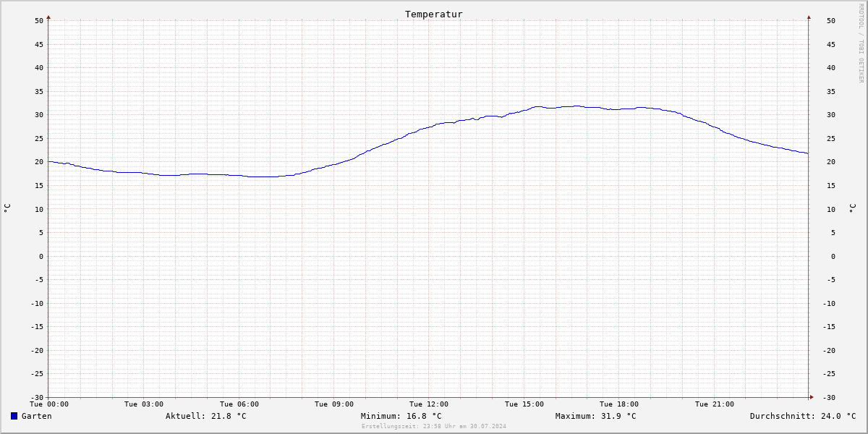Click the right °C axis unit label
This screenshot has height=434, width=868.
852,208
